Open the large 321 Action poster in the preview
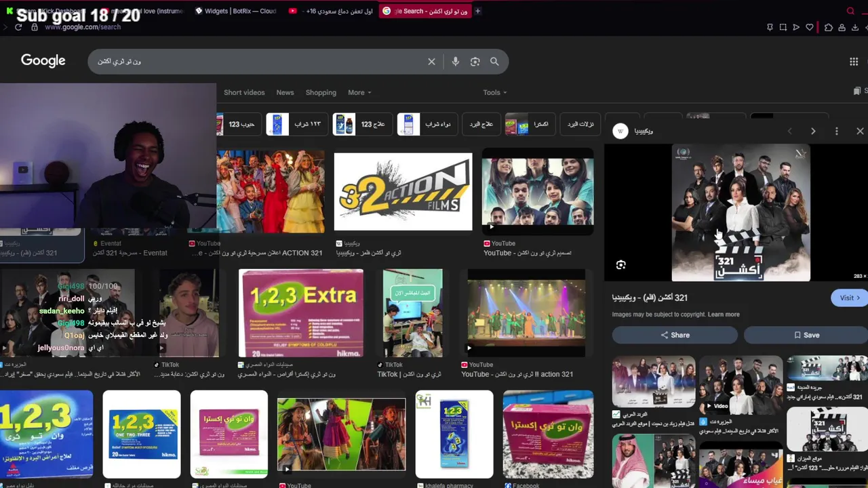 [741, 213]
